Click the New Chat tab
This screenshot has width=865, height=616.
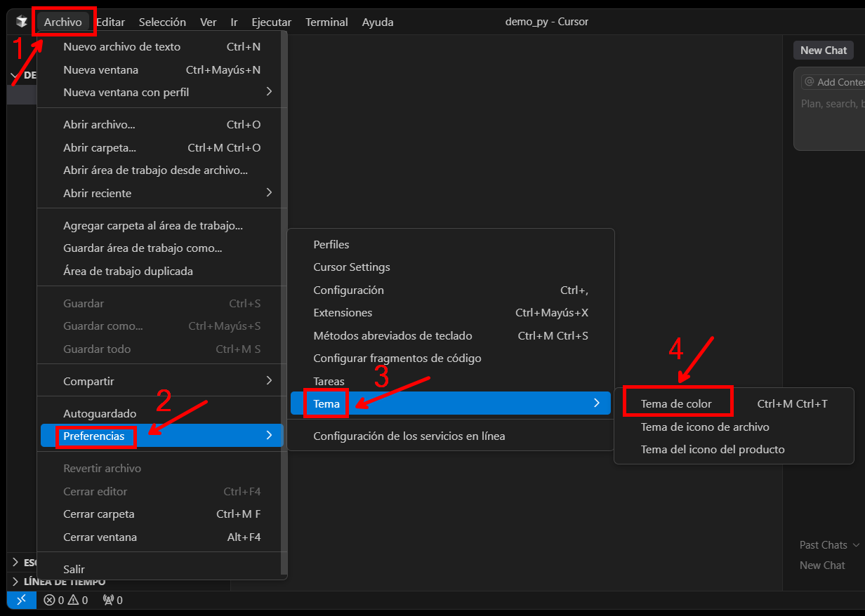pos(824,50)
